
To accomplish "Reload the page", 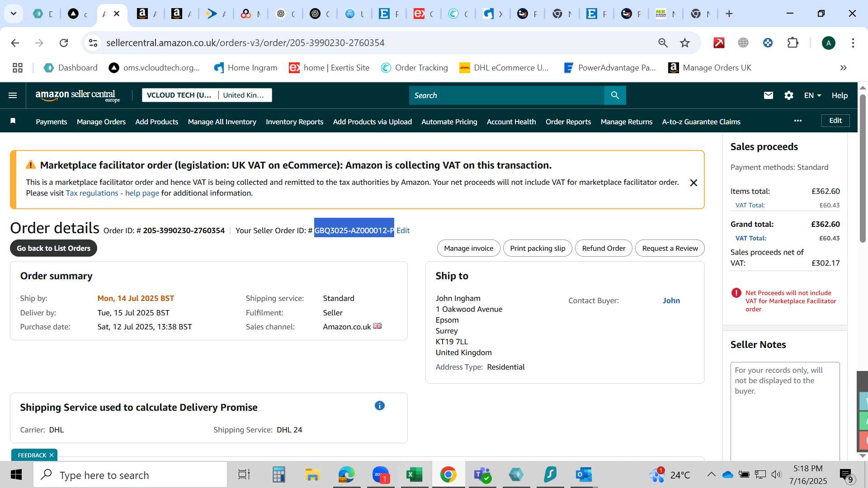I will 64,43.
